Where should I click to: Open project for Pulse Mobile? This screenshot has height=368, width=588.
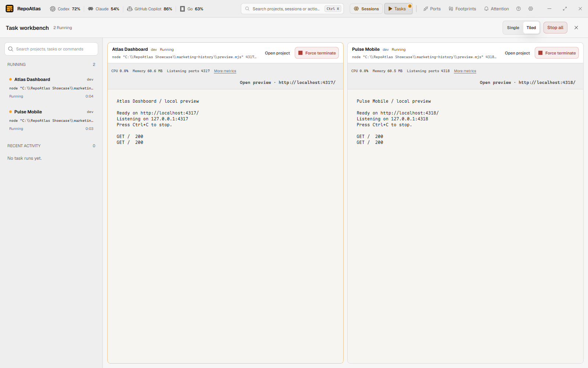[x=517, y=53]
